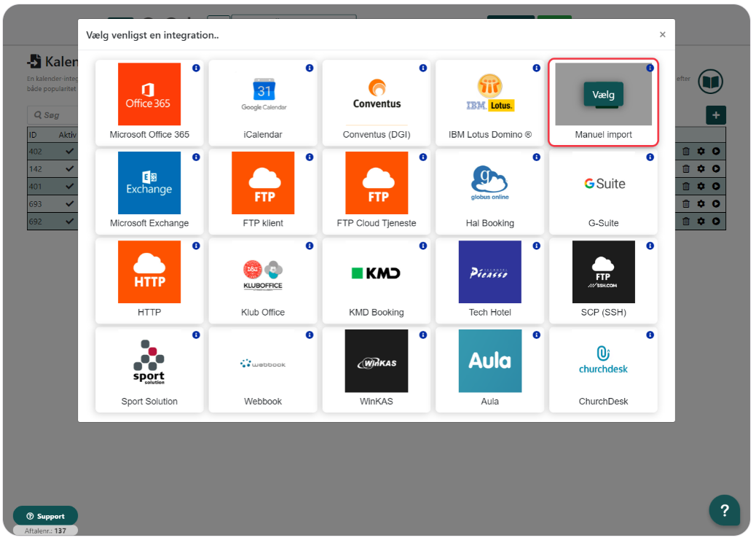Select the Sport Solution integration
Image resolution: width=756 pixels, height=543 pixels.
(x=149, y=370)
